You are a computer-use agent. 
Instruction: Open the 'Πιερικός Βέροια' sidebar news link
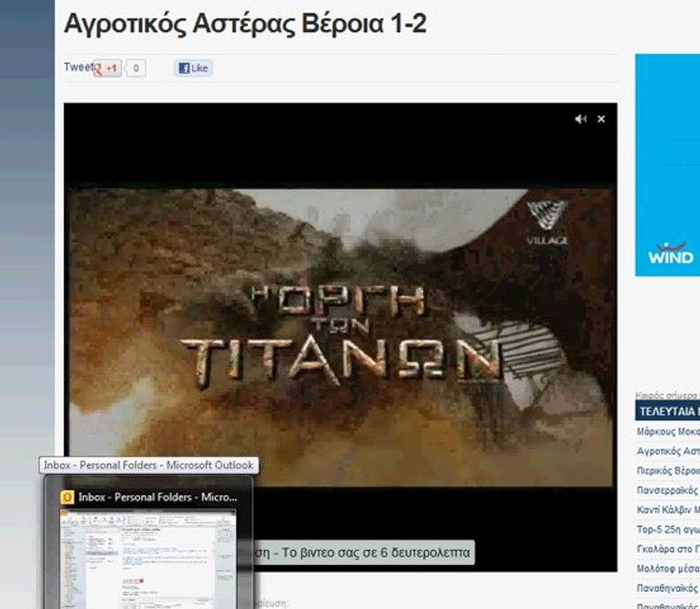tap(669, 471)
